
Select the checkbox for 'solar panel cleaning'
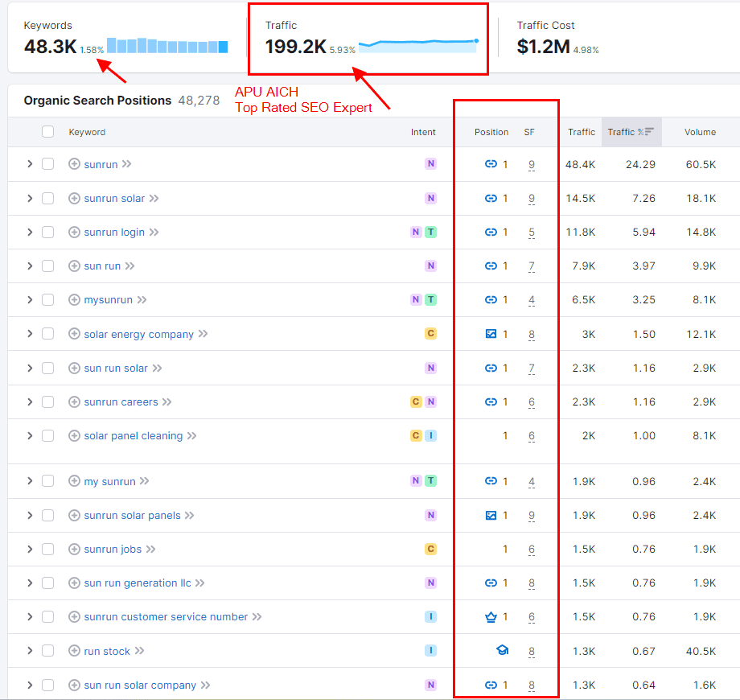click(48, 436)
